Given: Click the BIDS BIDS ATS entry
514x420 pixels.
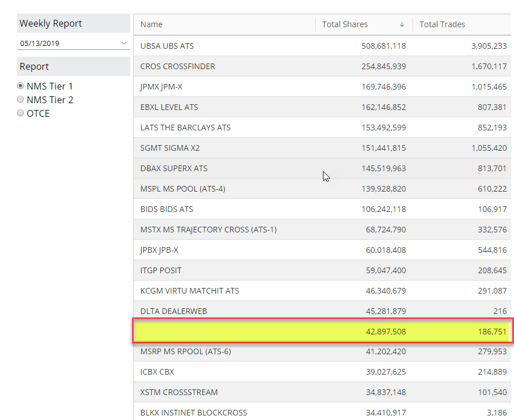Looking at the screenshot, I should [167, 209].
